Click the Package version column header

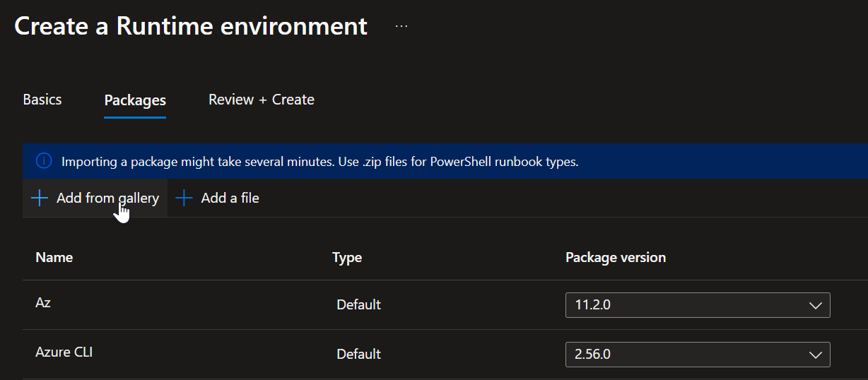click(x=616, y=257)
